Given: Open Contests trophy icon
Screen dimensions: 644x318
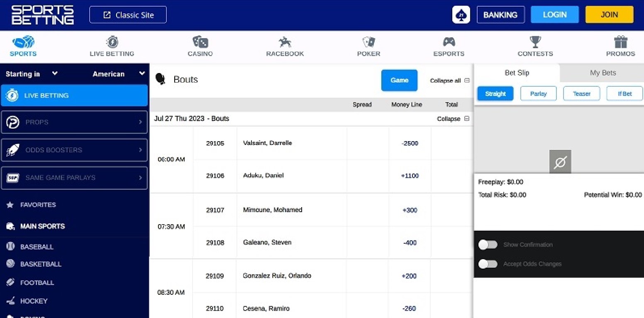Looking at the screenshot, I should pyautogui.click(x=535, y=42).
